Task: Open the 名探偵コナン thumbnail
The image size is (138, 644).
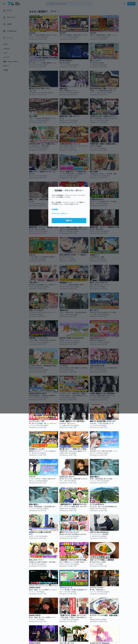Action: point(104,245)
